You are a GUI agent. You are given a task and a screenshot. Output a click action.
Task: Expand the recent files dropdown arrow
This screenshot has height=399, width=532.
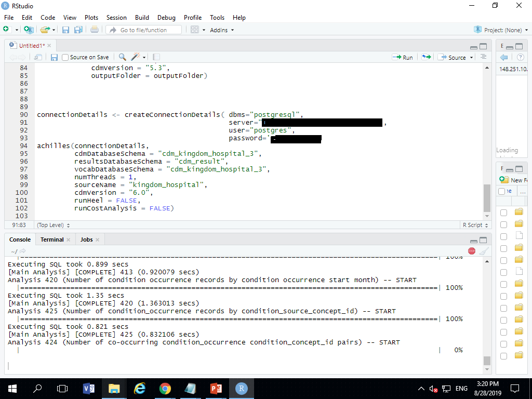[x=54, y=30]
